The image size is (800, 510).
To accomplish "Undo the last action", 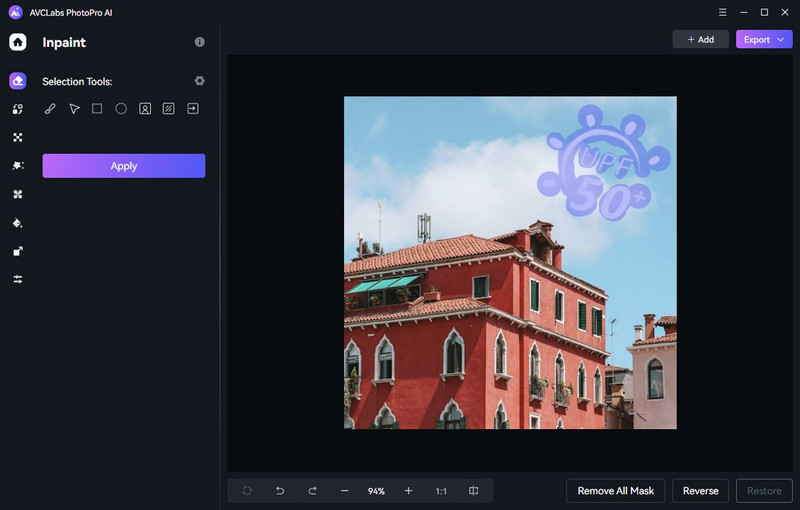I will click(280, 491).
